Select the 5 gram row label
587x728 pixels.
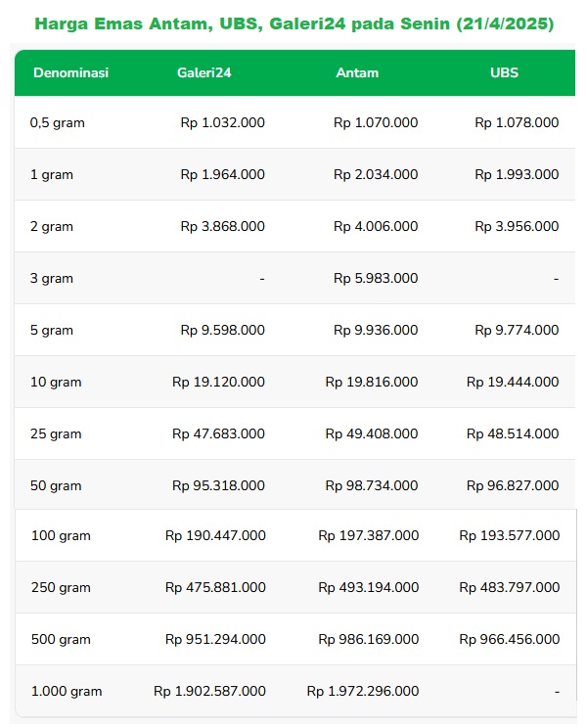[52, 331]
